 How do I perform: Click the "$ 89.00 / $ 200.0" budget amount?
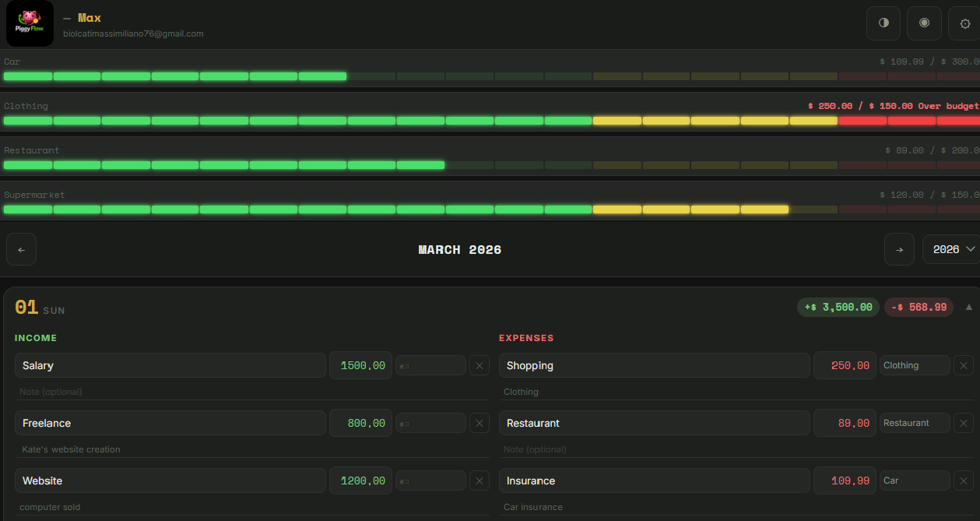coord(932,150)
